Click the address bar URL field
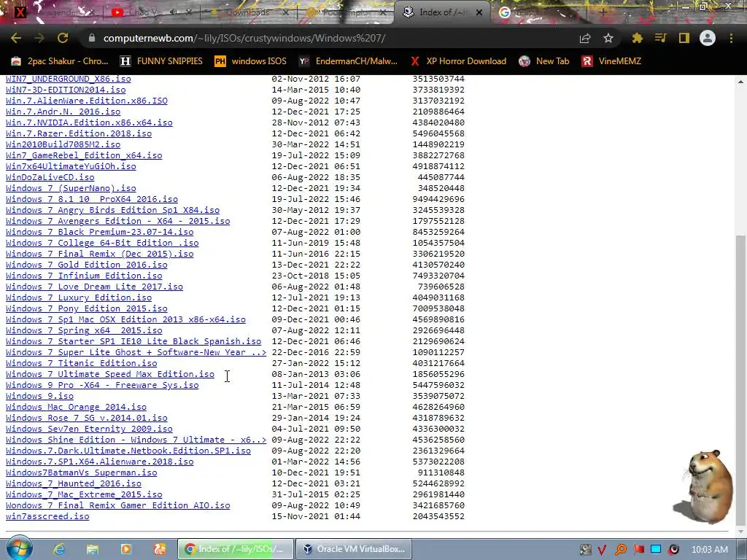The width and height of the screenshot is (747, 560). (x=329, y=38)
